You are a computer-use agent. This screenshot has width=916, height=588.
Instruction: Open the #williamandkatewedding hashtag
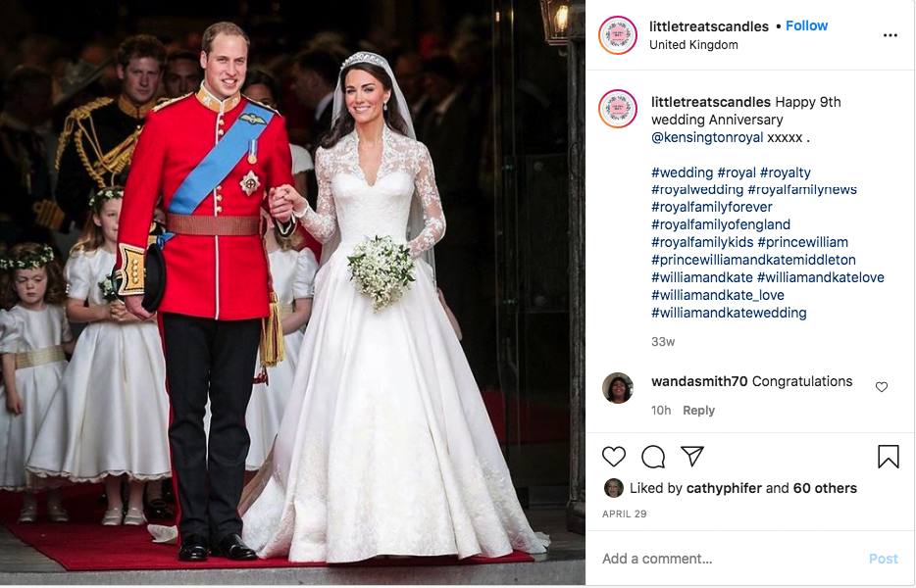click(729, 313)
